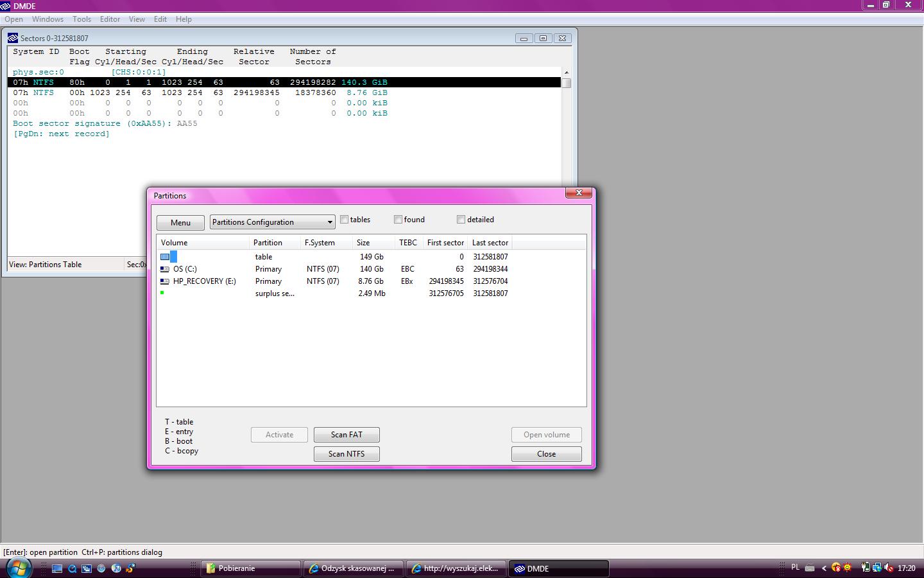Click the Sectors window scrollbar thumb

click(566, 83)
